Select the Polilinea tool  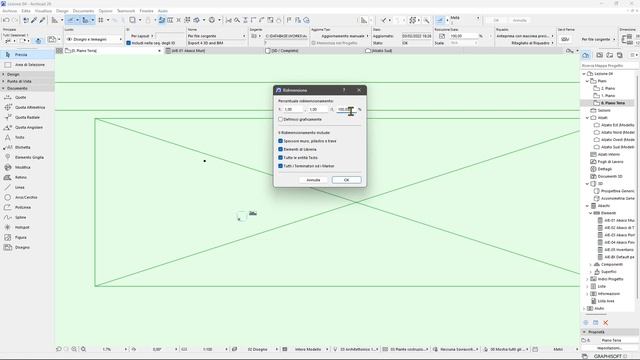(x=22, y=207)
